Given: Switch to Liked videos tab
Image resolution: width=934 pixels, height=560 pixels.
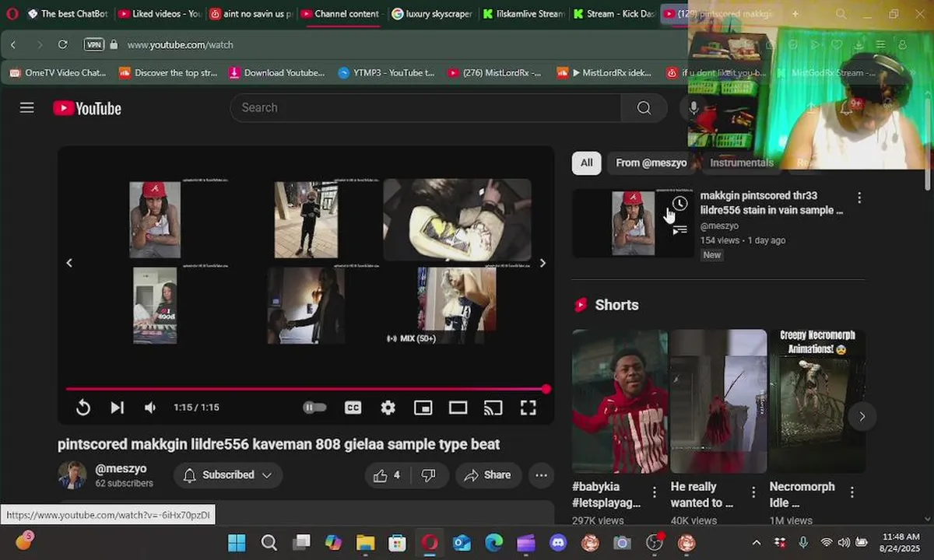Looking at the screenshot, I should tap(160, 14).
